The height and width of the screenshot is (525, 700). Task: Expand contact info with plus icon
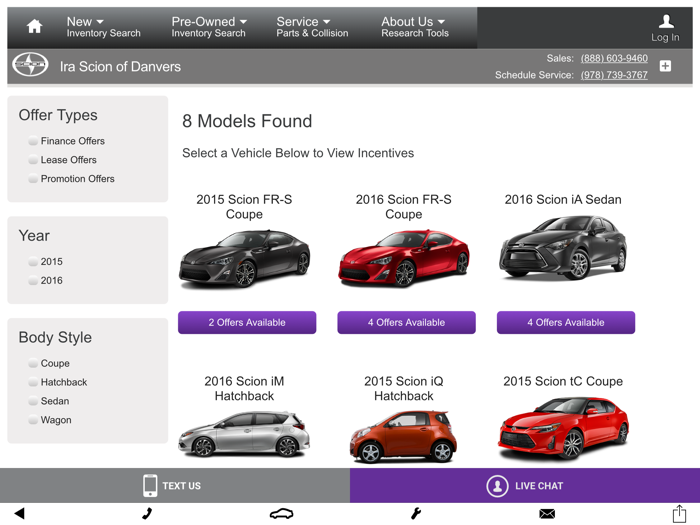point(665,66)
